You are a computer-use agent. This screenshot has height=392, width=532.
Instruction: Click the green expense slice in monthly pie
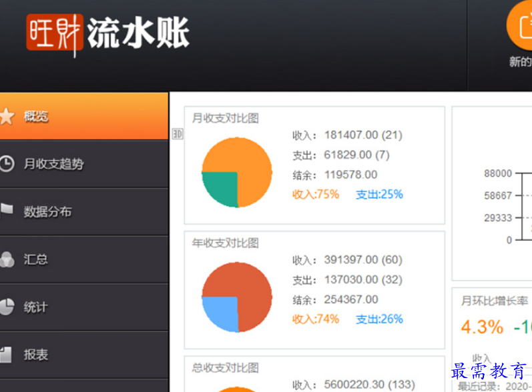tap(222, 187)
